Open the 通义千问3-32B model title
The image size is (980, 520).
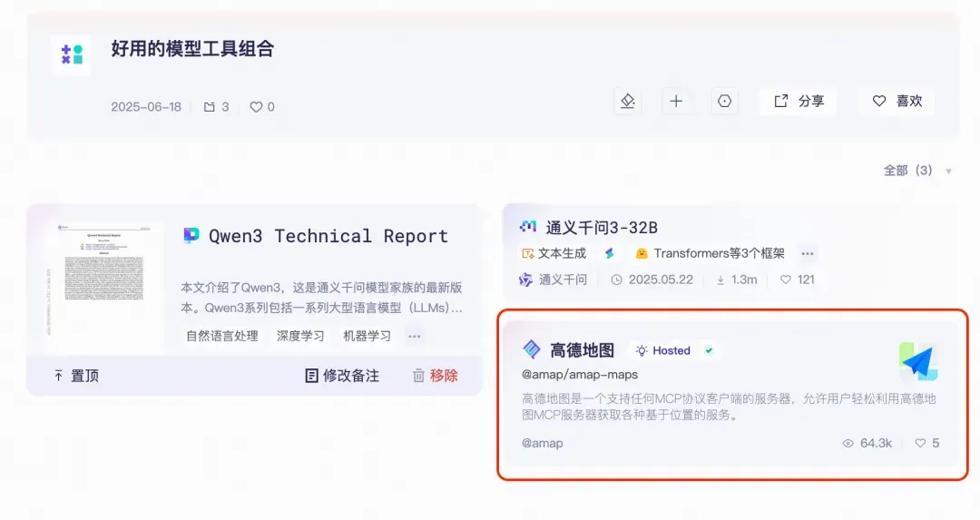[602, 228]
